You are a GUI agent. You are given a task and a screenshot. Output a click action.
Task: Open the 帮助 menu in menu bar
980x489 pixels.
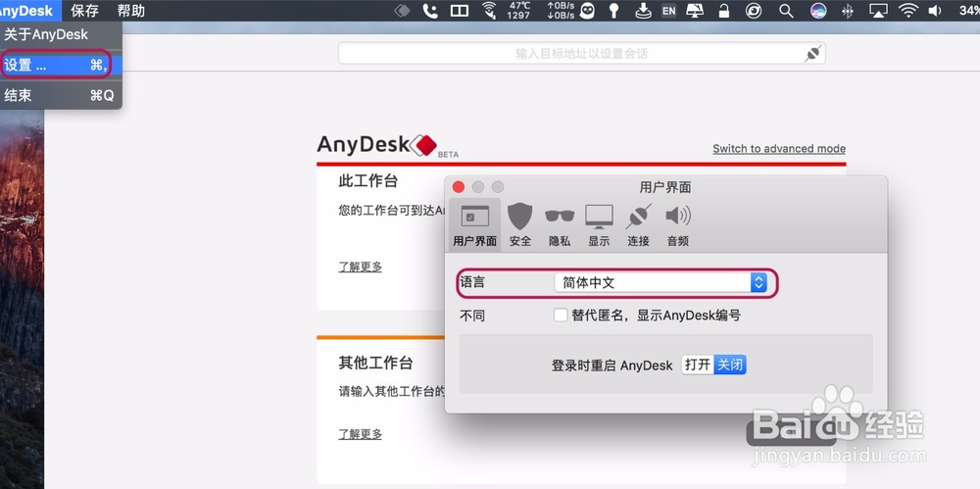130,11
